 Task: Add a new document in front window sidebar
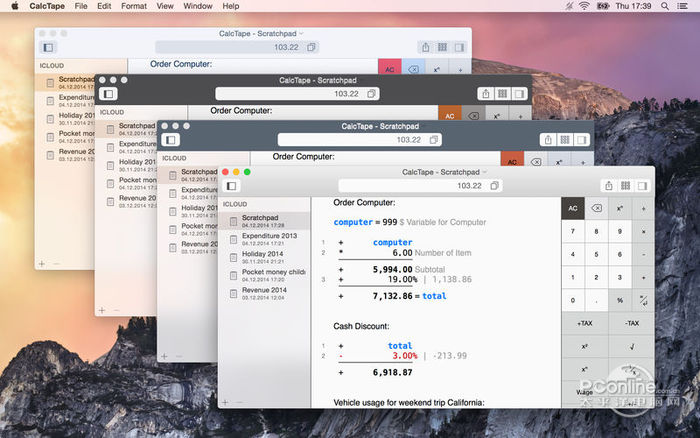point(225,402)
